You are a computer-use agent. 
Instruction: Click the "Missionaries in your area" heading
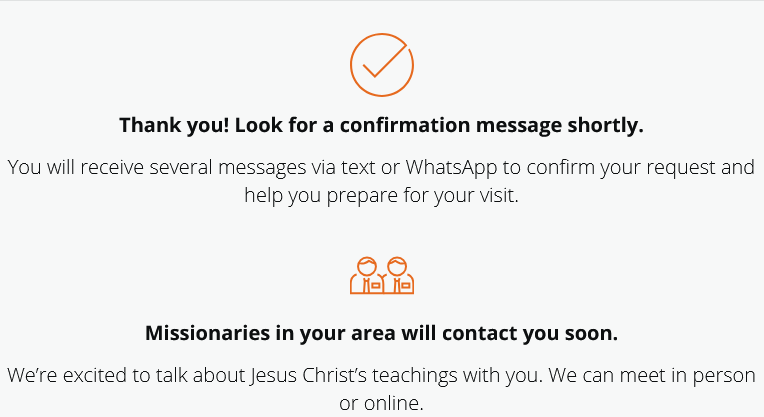pyautogui.click(x=256, y=333)
